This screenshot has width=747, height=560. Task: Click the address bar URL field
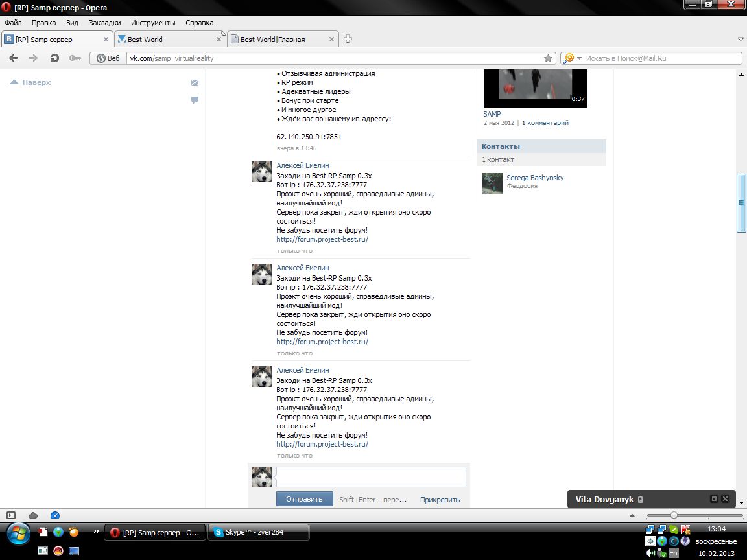coord(333,58)
